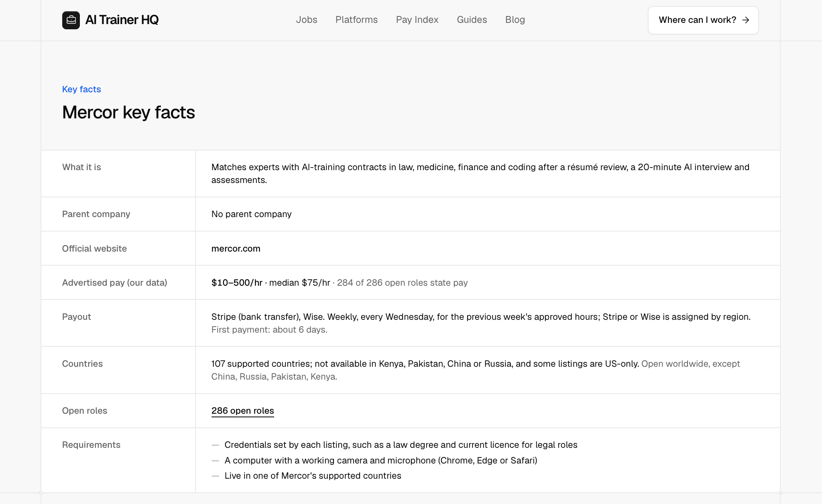822x504 pixels.
Task: Click the 'Advertised pay (our data)' label
Action: point(114,282)
